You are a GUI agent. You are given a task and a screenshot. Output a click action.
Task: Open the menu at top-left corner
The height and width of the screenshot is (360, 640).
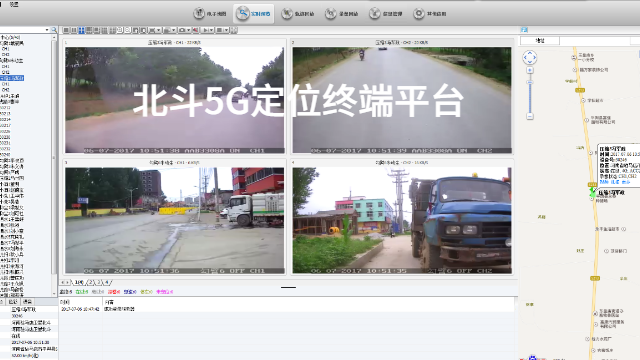click(14, 4)
